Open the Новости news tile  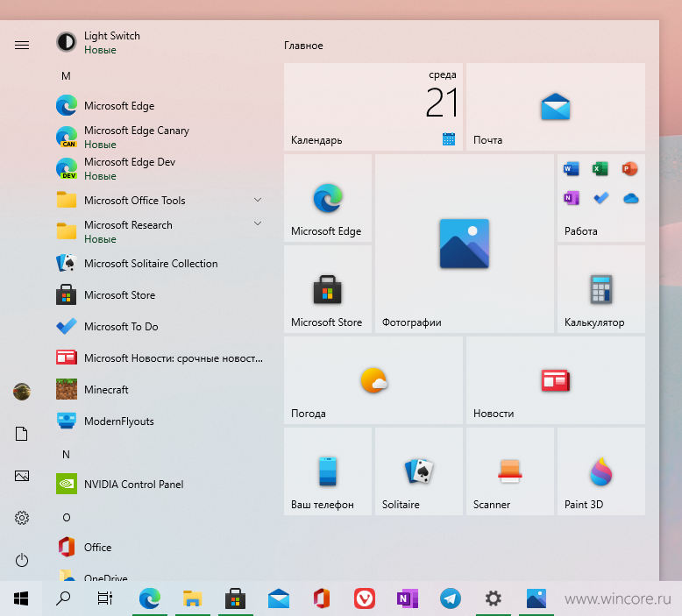556,380
